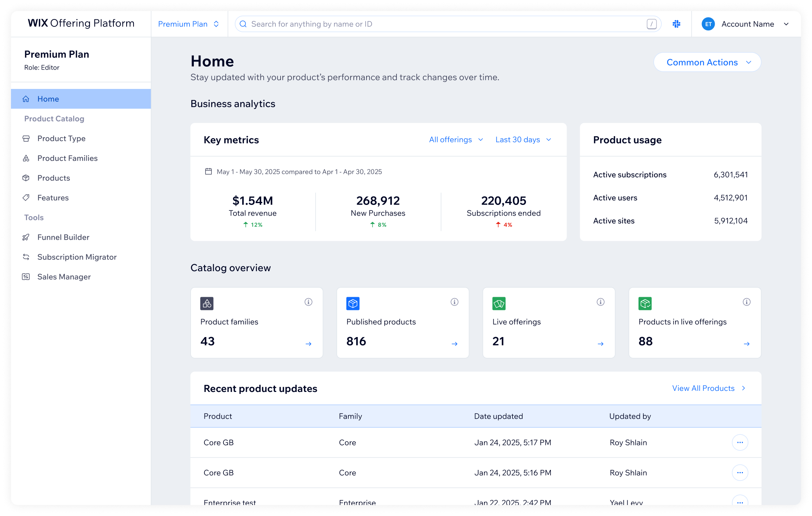Click the Product Families shapes icon
812x516 pixels.
pyautogui.click(x=26, y=158)
